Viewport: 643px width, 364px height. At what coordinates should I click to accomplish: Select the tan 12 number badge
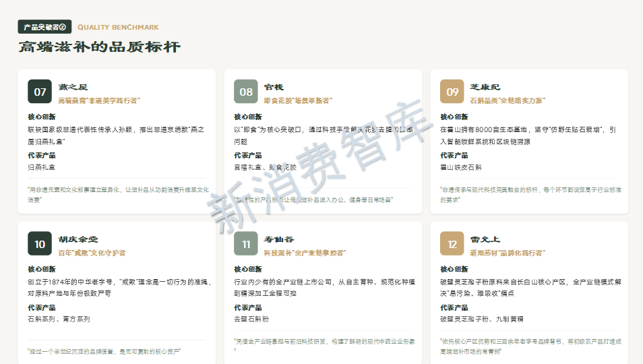click(x=452, y=244)
